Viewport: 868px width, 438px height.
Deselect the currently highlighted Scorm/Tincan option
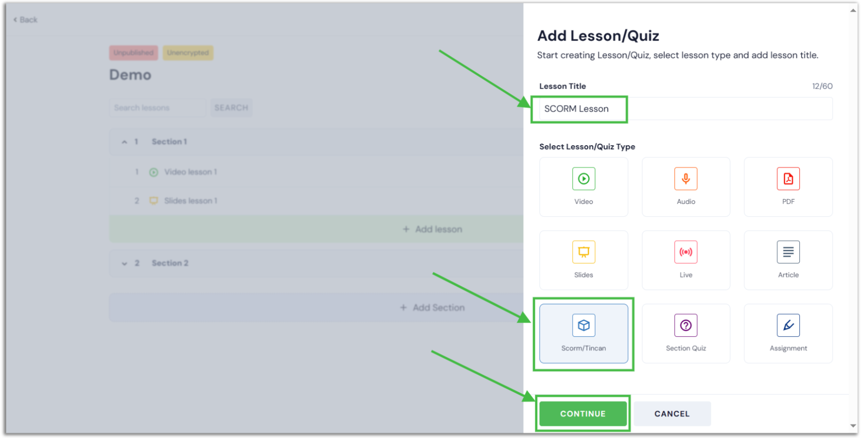(583, 333)
